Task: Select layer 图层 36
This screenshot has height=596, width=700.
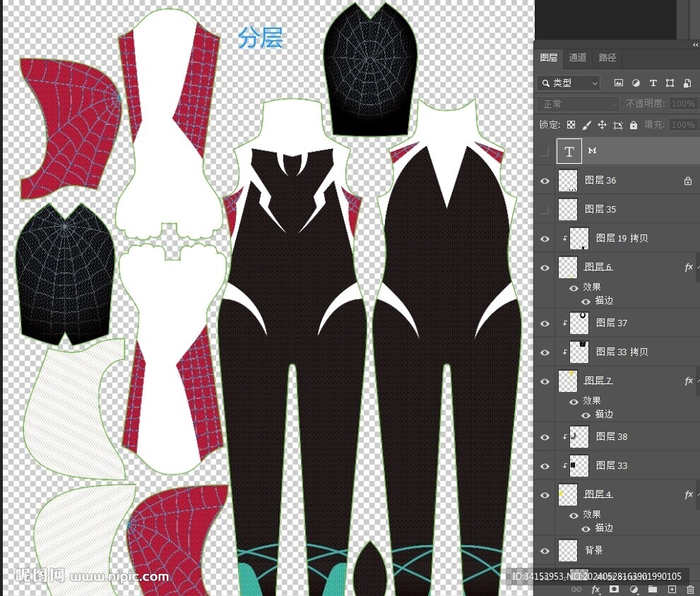Action: click(617, 181)
